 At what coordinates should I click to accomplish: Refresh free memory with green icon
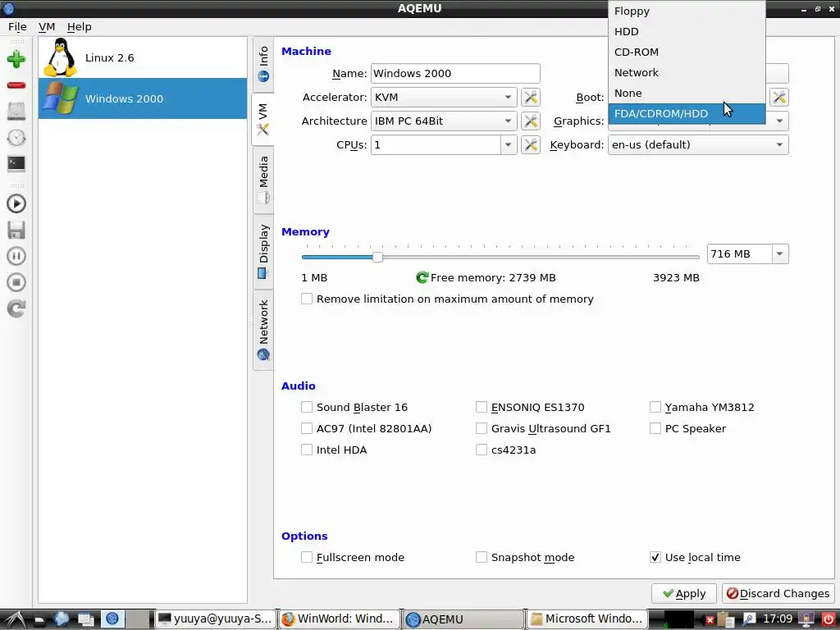click(422, 277)
